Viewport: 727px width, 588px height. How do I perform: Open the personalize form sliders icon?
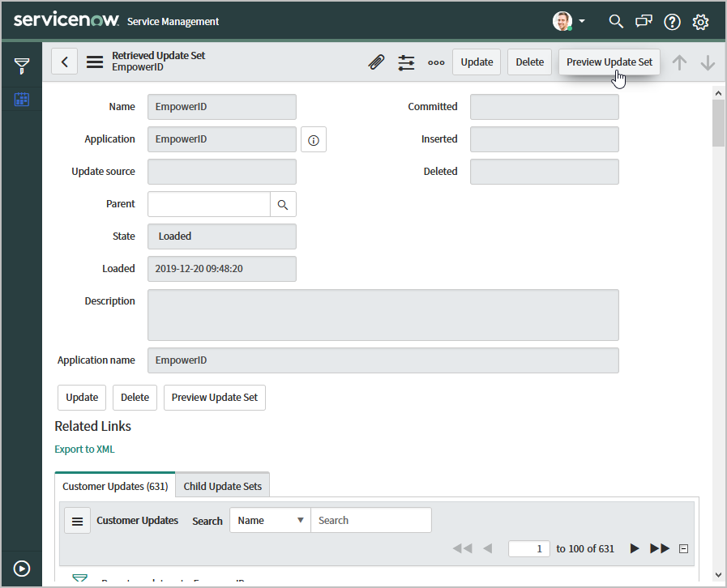[406, 62]
